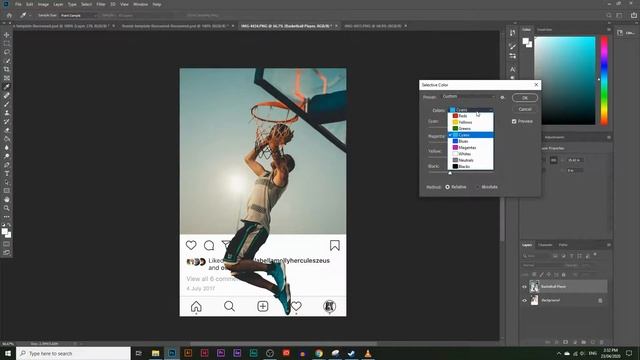This screenshot has width=640, height=360.
Task: Open VLC from the taskbar
Action: [368, 353]
